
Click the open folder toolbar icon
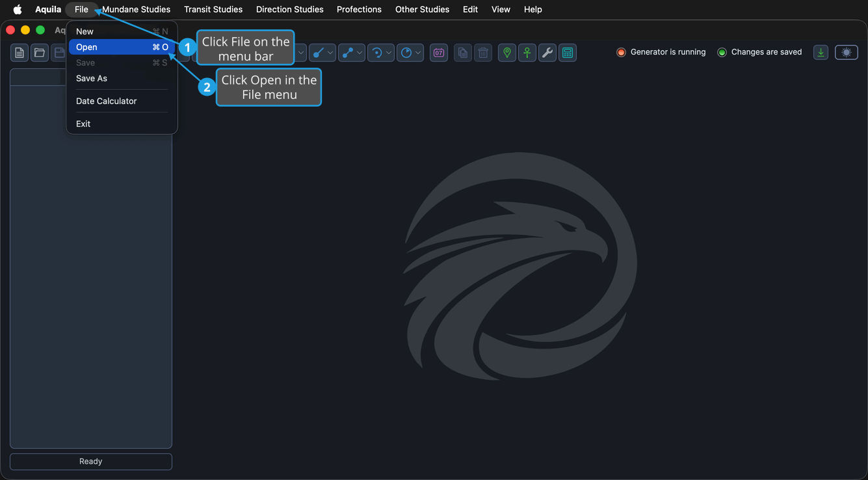pos(40,53)
